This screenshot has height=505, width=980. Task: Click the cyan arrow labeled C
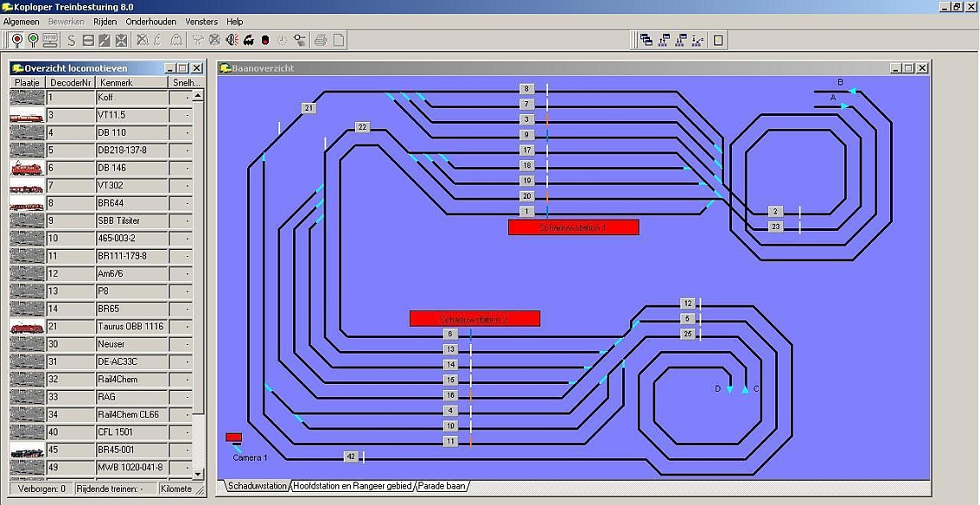(x=745, y=389)
